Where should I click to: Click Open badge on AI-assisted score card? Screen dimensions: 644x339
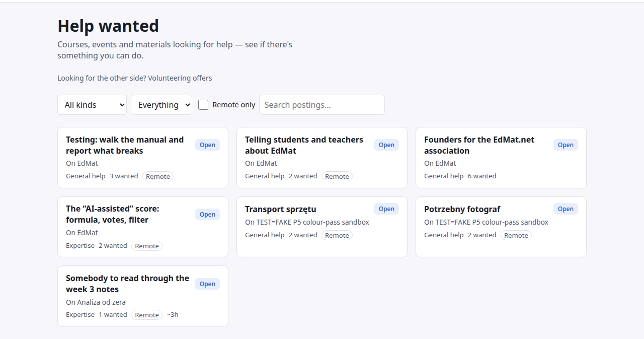coord(207,215)
